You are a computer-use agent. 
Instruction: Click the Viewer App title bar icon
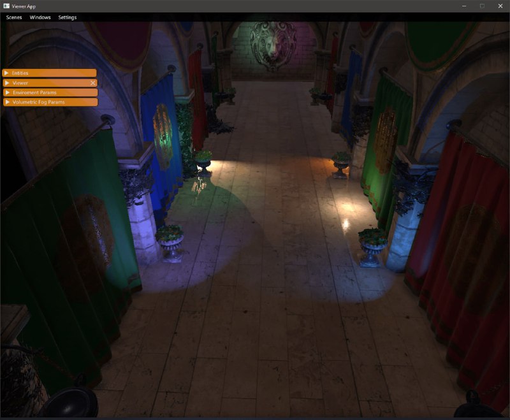6,6
